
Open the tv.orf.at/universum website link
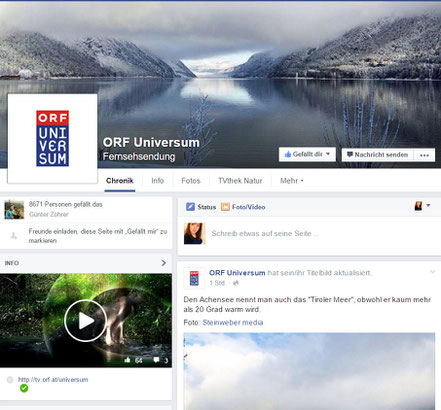(53, 379)
